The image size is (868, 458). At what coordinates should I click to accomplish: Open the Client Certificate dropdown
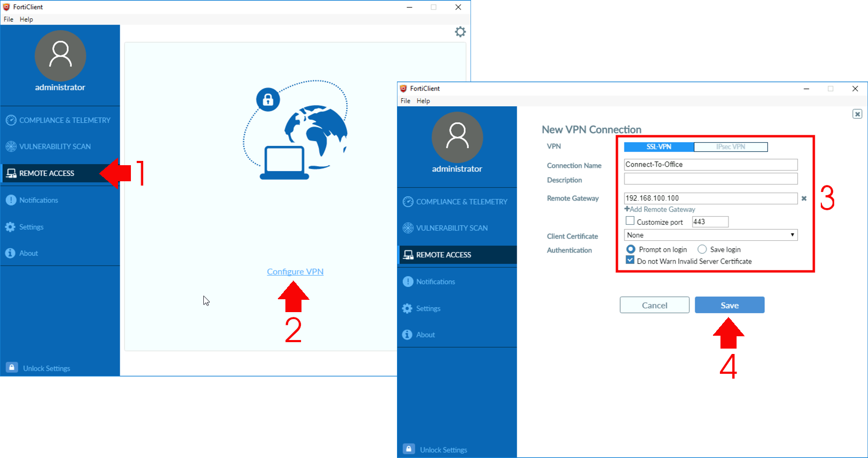click(x=711, y=235)
